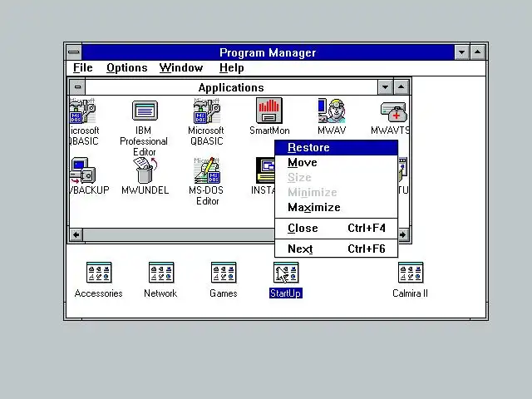Maximize the Applications group window
The height and width of the screenshot is (399, 532).
401,87
